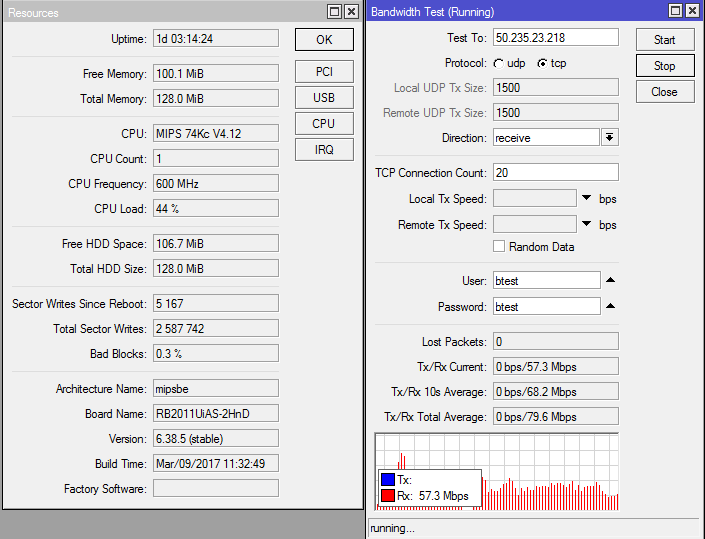
Task: Click Version value 6.38.5 (stable)
Action: coord(216,439)
